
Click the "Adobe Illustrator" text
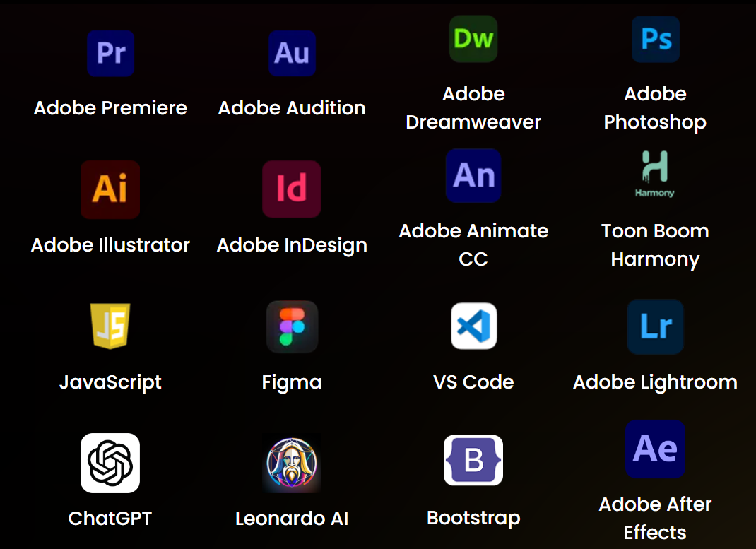click(110, 245)
